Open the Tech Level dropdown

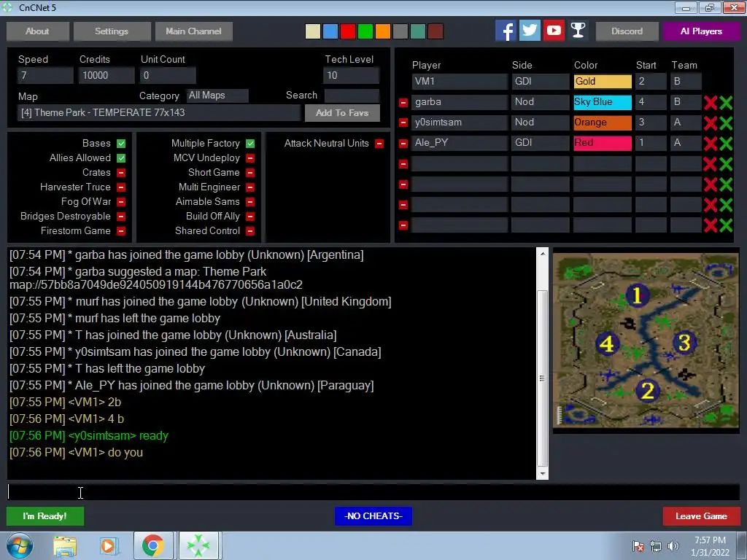pos(351,75)
